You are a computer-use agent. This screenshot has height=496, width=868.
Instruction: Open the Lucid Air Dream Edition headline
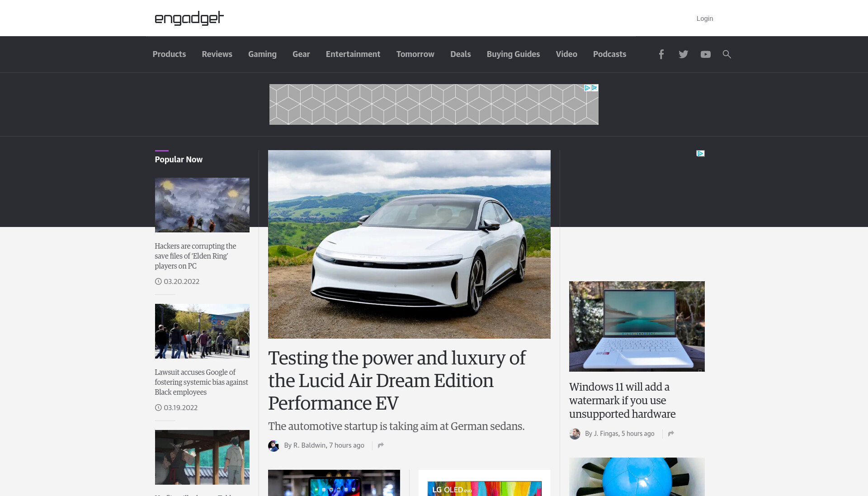397,380
